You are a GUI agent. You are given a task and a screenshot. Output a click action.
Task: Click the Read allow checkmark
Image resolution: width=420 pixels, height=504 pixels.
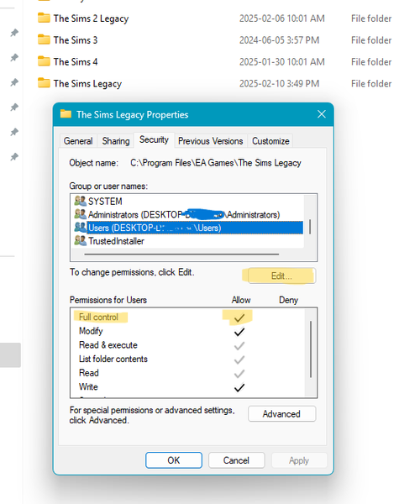pos(239,374)
